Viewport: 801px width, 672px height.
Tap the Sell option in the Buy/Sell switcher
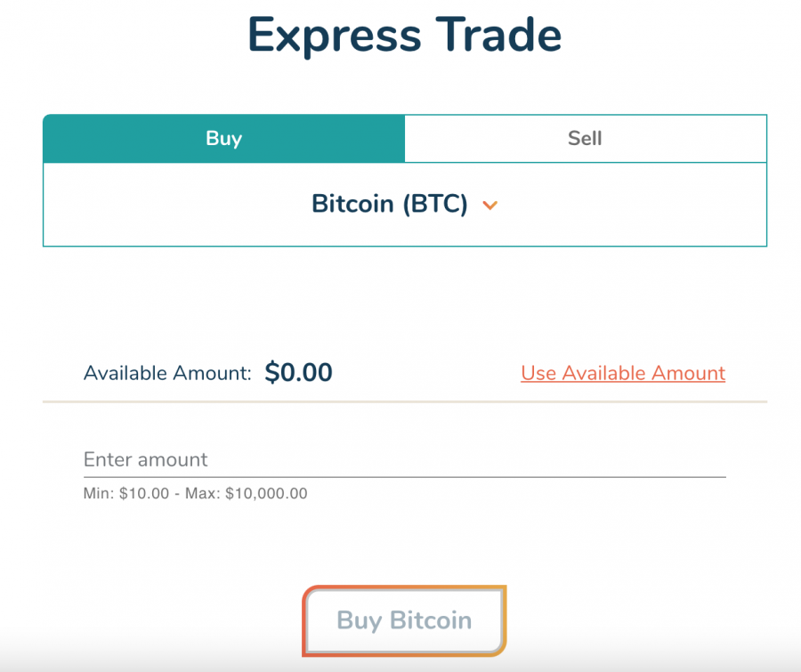585,138
